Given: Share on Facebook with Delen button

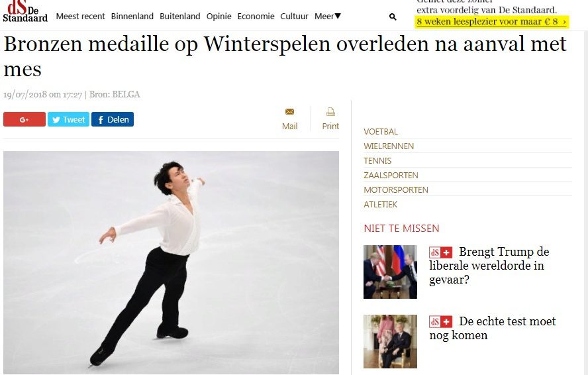Looking at the screenshot, I should tap(113, 119).
